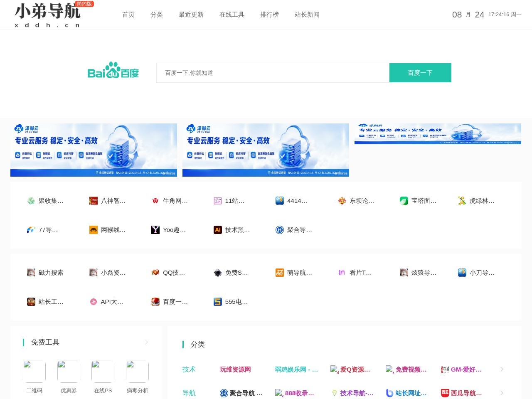Open the 西瓜导航 link
532x399 pixels.
(461, 393)
